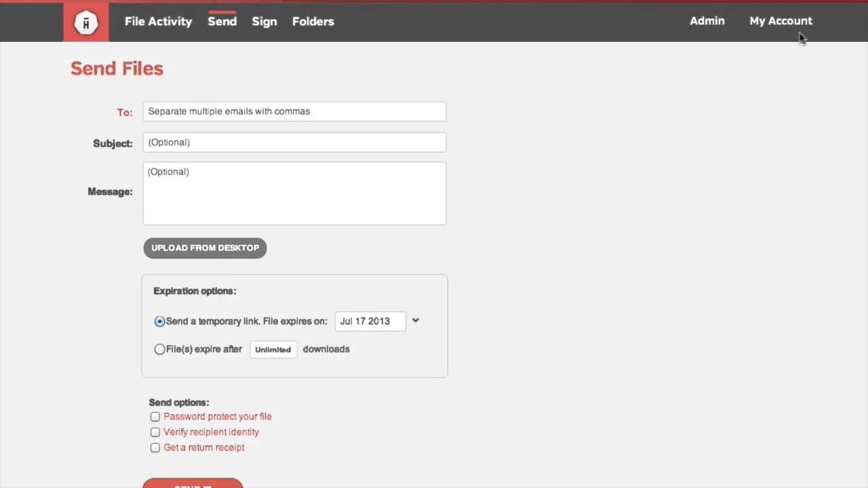
Task: Focus the Subject input field
Action: (294, 142)
